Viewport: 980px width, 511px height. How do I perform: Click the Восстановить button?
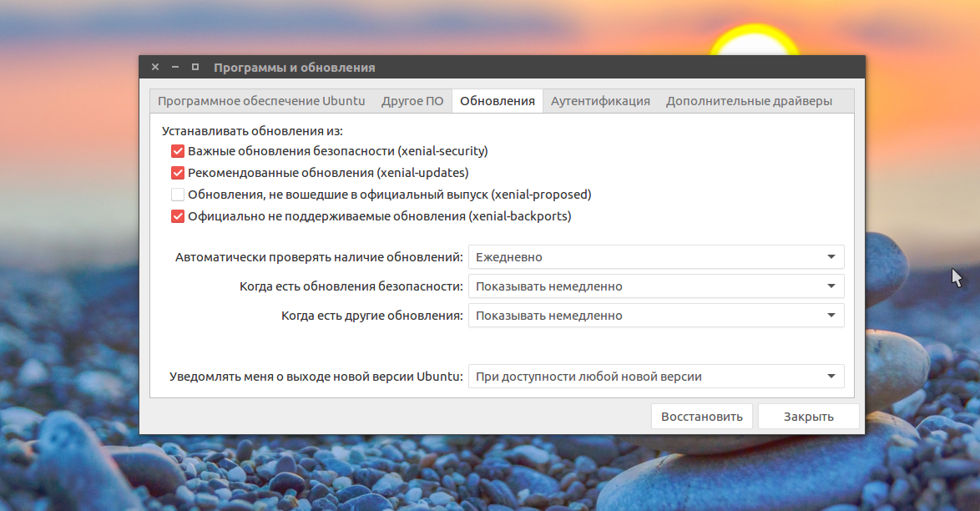click(x=701, y=417)
